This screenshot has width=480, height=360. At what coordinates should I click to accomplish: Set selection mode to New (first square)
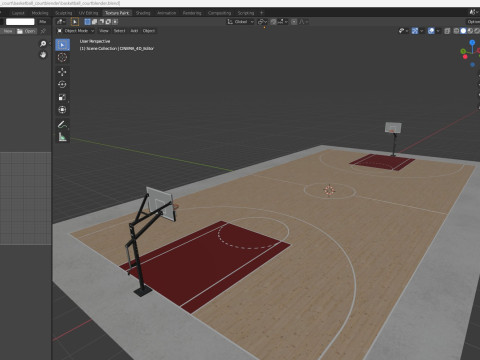87,22
